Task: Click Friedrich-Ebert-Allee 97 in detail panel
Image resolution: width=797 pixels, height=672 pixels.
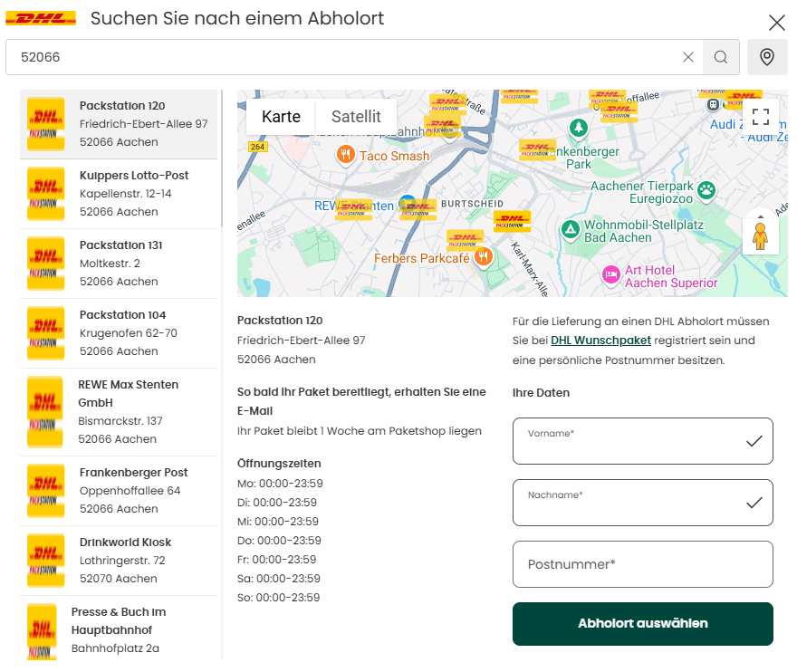Action: [301, 341]
